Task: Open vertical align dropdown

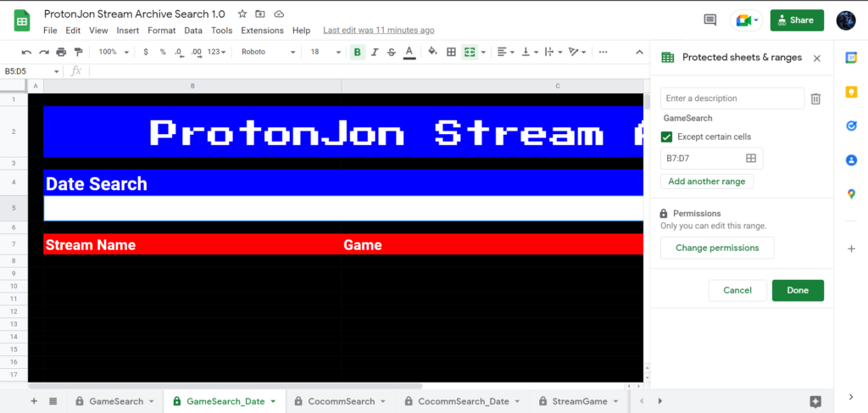Action: click(x=530, y=52)
